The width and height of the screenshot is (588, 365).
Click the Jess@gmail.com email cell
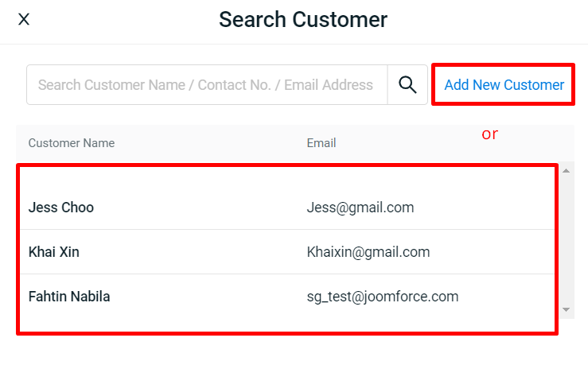(360, 208)
